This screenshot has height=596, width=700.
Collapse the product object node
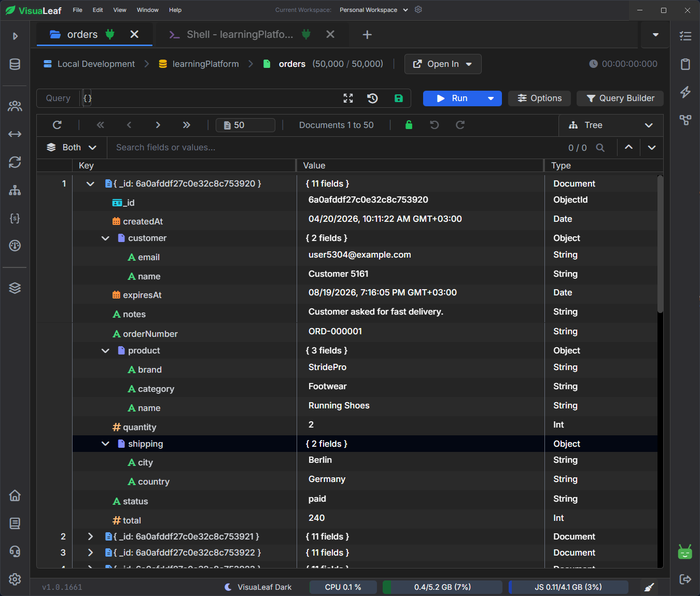click(105, 351)
